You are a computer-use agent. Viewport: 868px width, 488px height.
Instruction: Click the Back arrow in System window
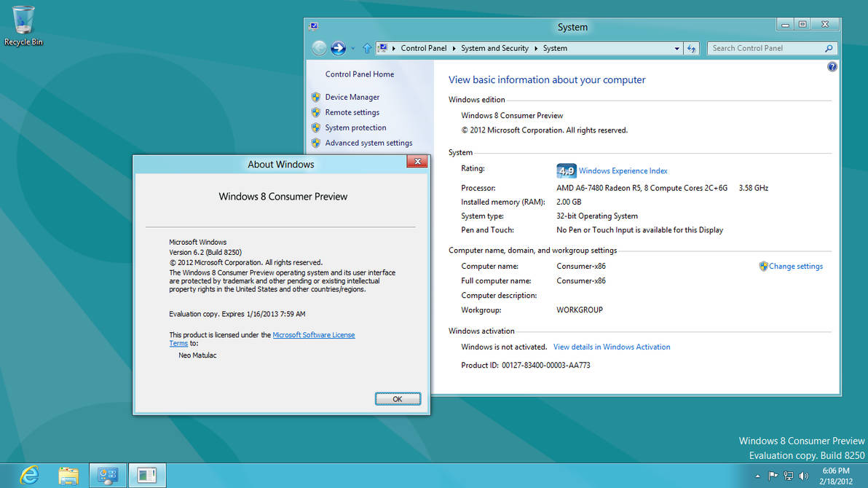tap(319, 48)
